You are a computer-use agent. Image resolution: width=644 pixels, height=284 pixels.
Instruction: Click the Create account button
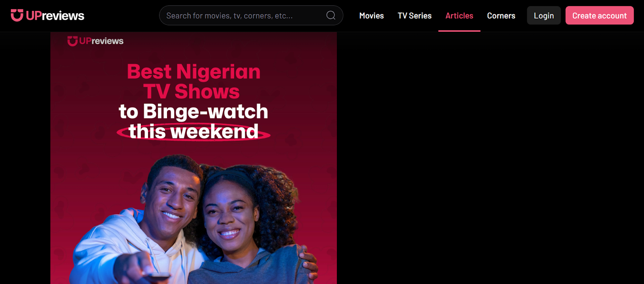click(599, 16)
